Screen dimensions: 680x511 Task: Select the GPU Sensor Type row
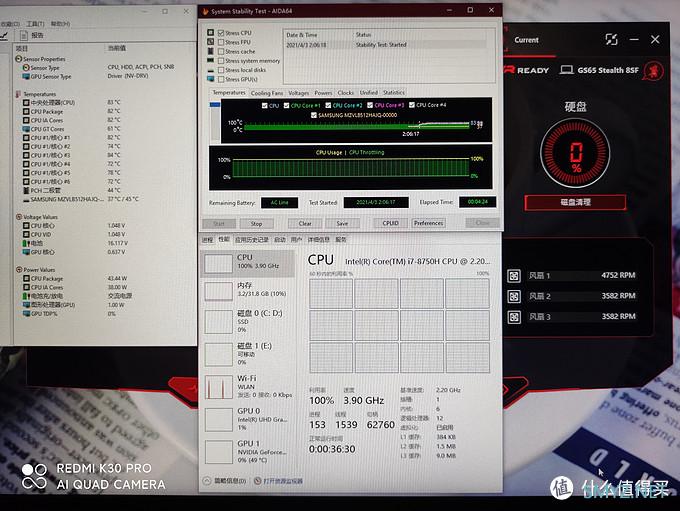[x=85, y=76]
